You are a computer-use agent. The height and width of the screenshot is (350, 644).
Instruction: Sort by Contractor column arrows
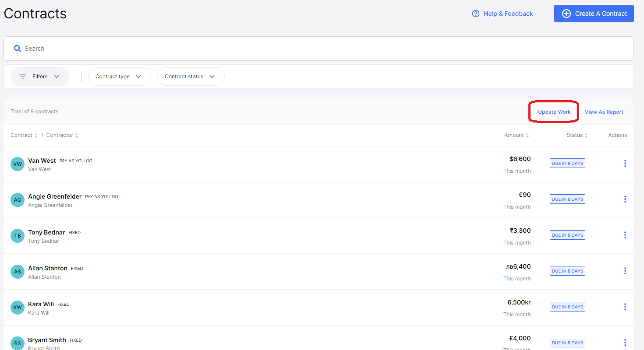pos(77,136)
